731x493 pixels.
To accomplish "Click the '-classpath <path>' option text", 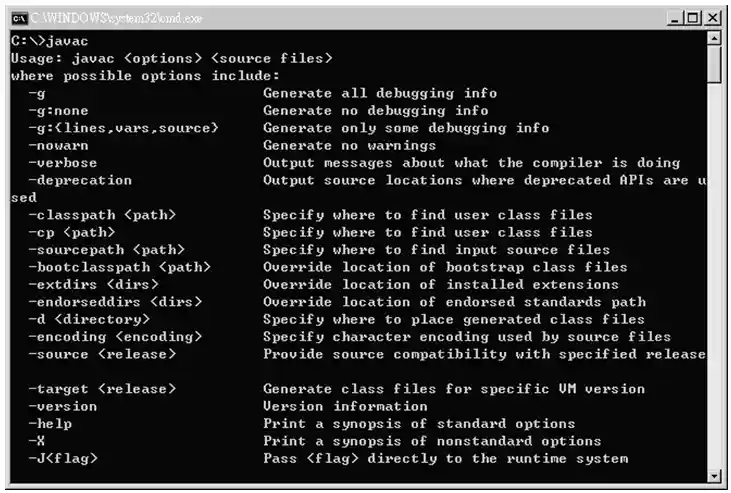I will click(102, 214).
